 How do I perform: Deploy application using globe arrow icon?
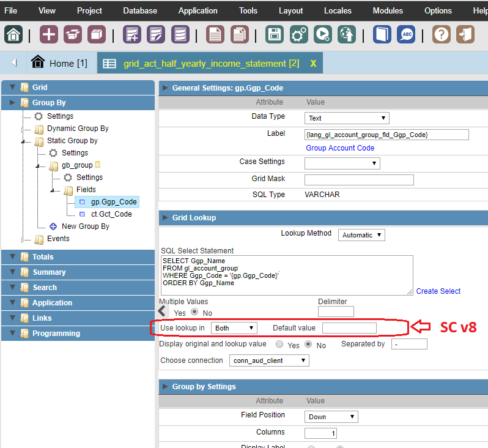[x=347, y=34]
